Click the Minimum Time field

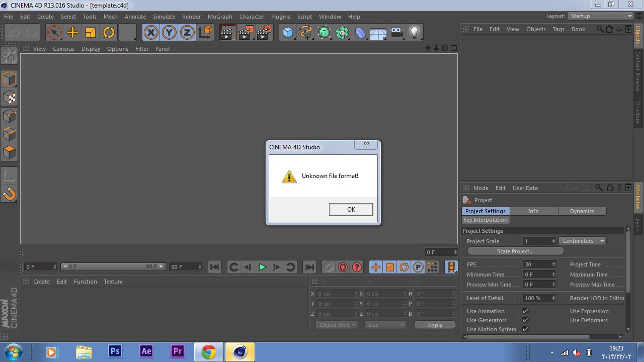tap(536, 275)
